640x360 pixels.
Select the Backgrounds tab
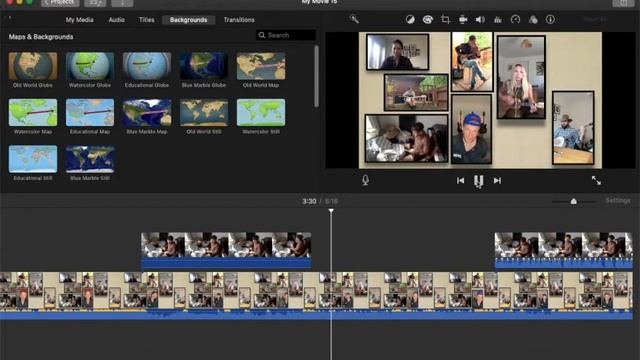(x=189, y=20)
